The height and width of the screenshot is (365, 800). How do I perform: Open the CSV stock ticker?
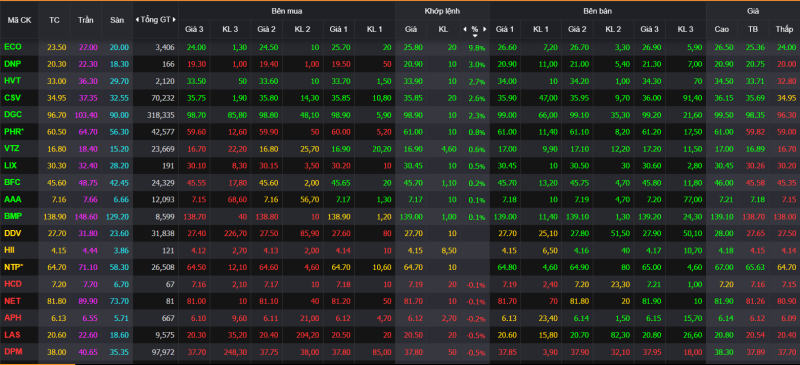coord(12,98)
